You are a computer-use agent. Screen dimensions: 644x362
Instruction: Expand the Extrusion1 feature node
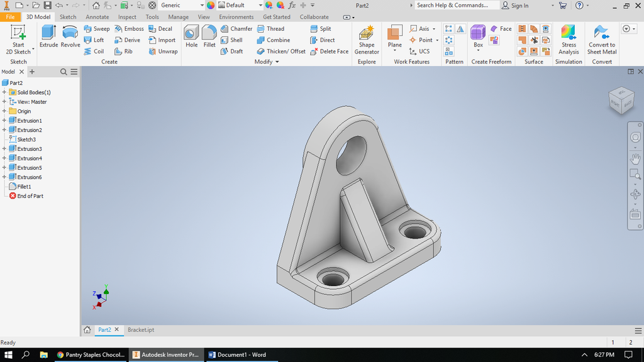point(4,121)
